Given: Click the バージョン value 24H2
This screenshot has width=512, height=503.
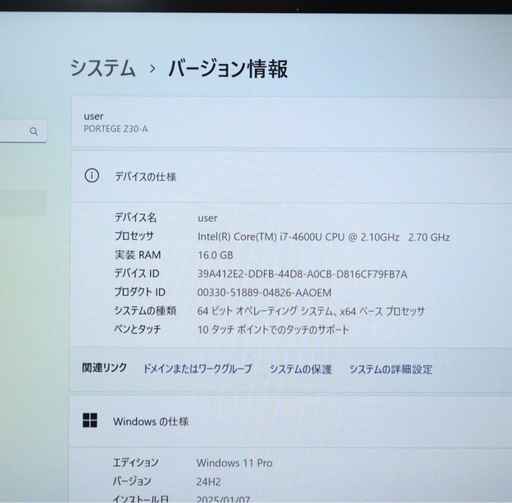Looking at the screenshot, I should point(208,481).
